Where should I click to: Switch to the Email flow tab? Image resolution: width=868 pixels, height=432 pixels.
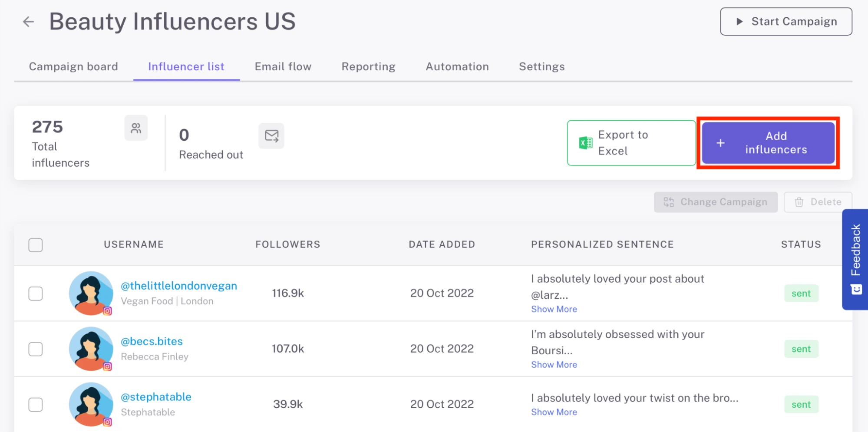(x=283, y=66)
